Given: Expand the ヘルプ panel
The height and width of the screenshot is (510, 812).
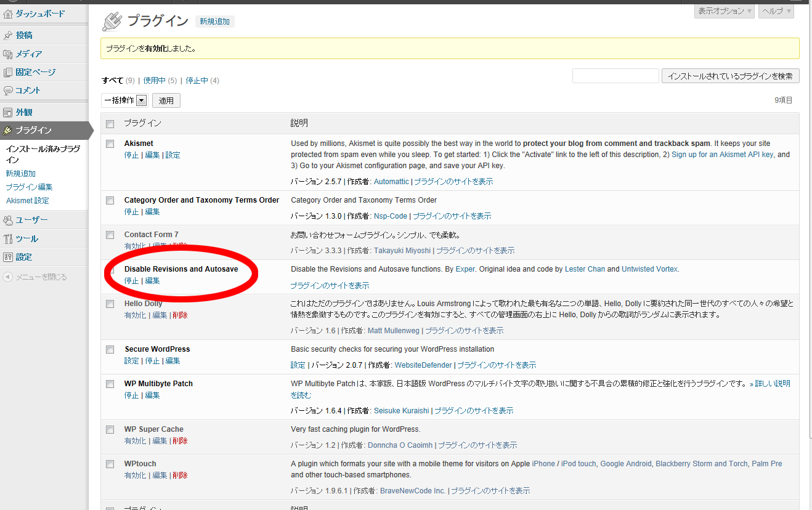Looking at the screenshot, I should (x=776, y=11).
